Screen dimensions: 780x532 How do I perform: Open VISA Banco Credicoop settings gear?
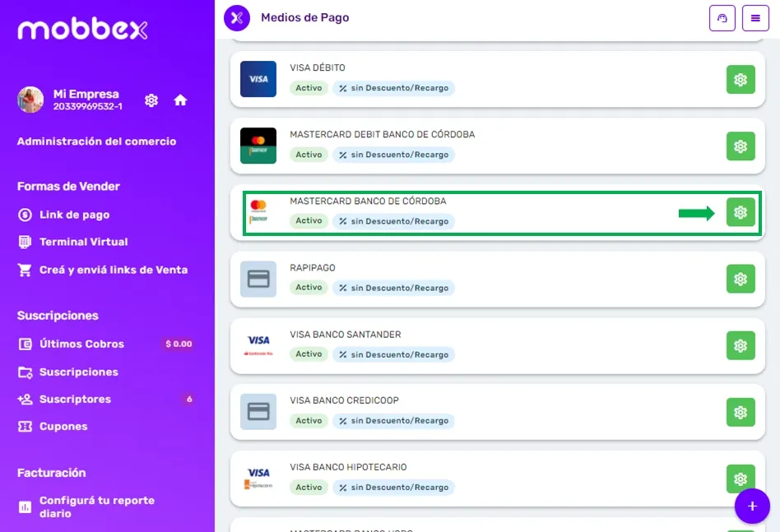coord(741,412)
